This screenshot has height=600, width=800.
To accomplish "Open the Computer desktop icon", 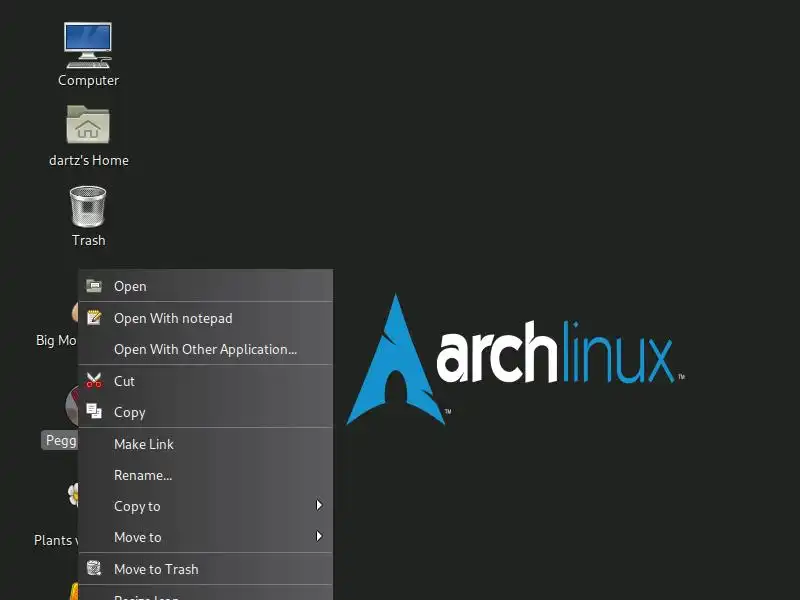I will coord(88,45).
